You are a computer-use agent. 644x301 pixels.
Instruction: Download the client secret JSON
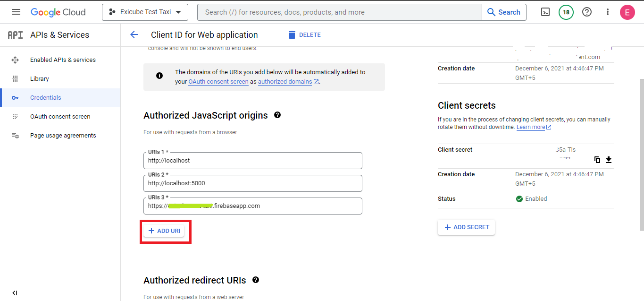pos(609,160)
